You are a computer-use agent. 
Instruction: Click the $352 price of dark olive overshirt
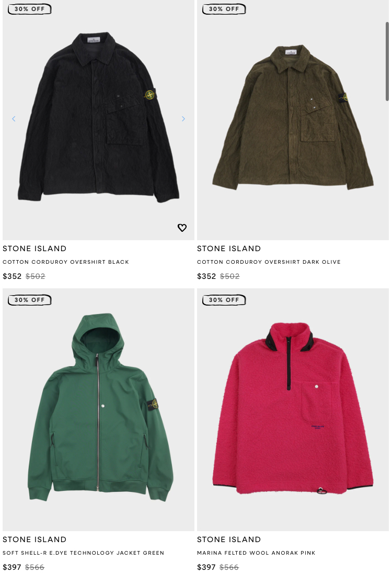pos(206,276)
